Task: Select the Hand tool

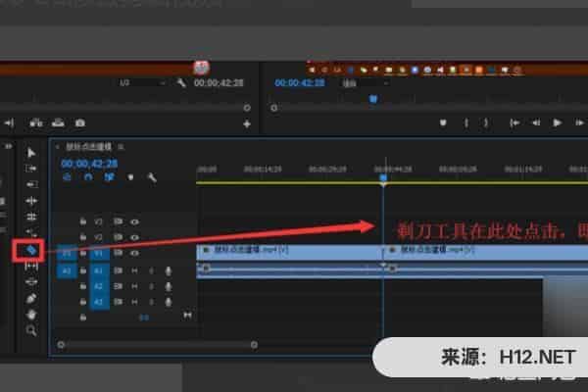Action: click(x=31, y=315)
